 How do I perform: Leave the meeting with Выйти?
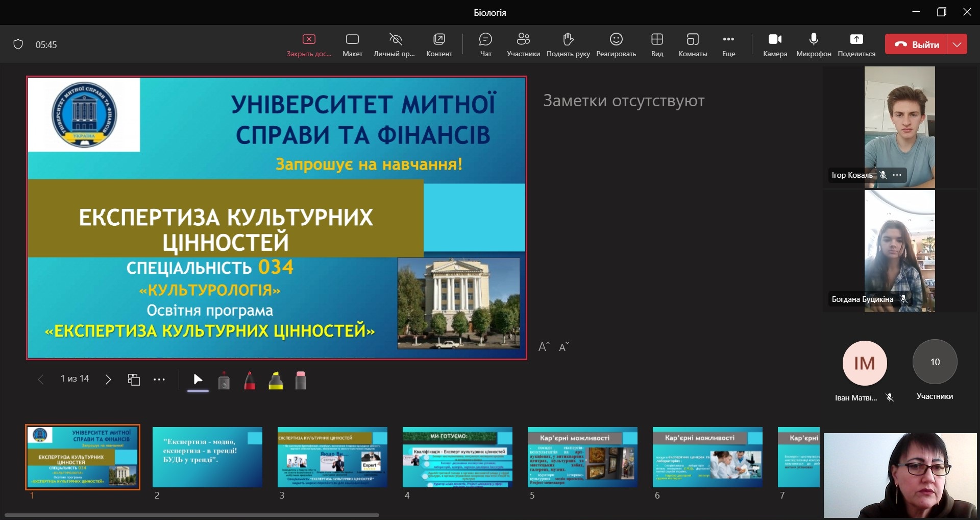pyautogui.click(x=916, y=44)
